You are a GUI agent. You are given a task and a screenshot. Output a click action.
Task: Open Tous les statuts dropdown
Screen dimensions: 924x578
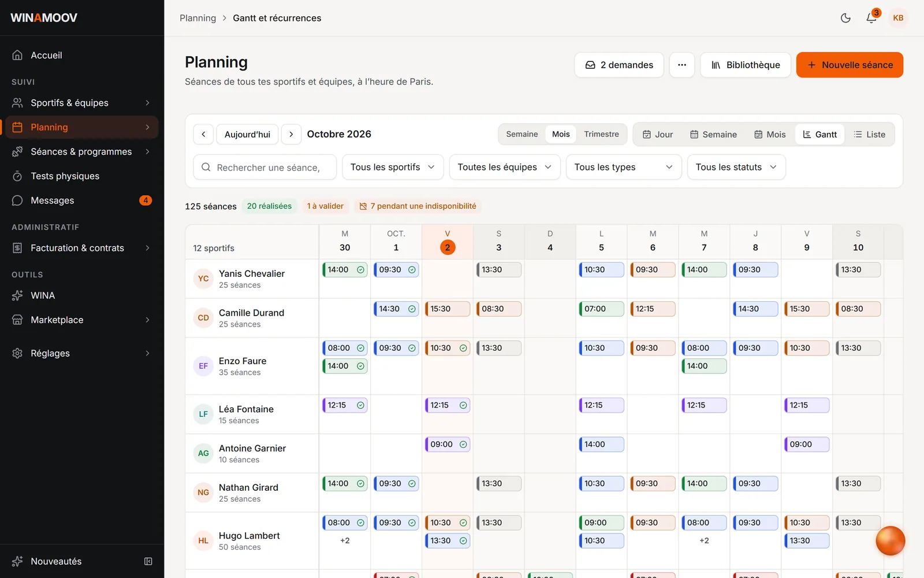click(736, 167)
